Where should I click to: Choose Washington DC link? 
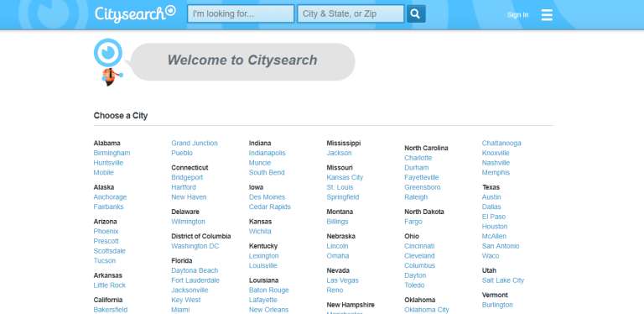pyautogui.click(x=195, y=246)
